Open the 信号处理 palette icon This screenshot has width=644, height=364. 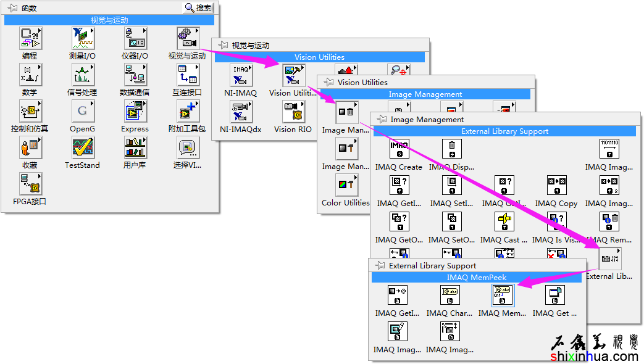[x=82, y=75]
